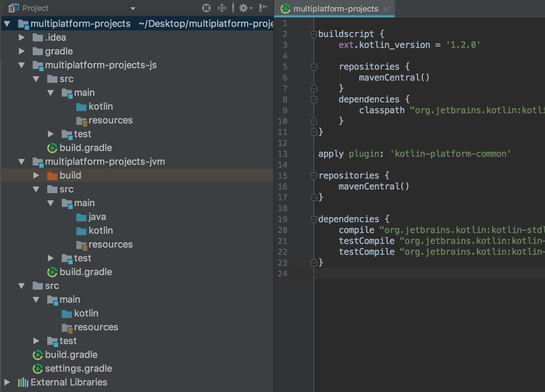Collapse the multiplatform-projects-js module
The image size is (545, 392).
tap(21, 65)
